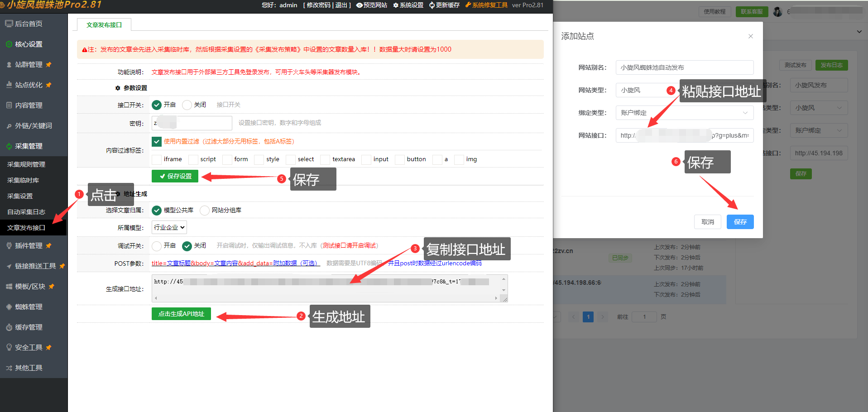Click the 密钥 input field
Viewport: 868px width, 412px height.
coord(192,123)
